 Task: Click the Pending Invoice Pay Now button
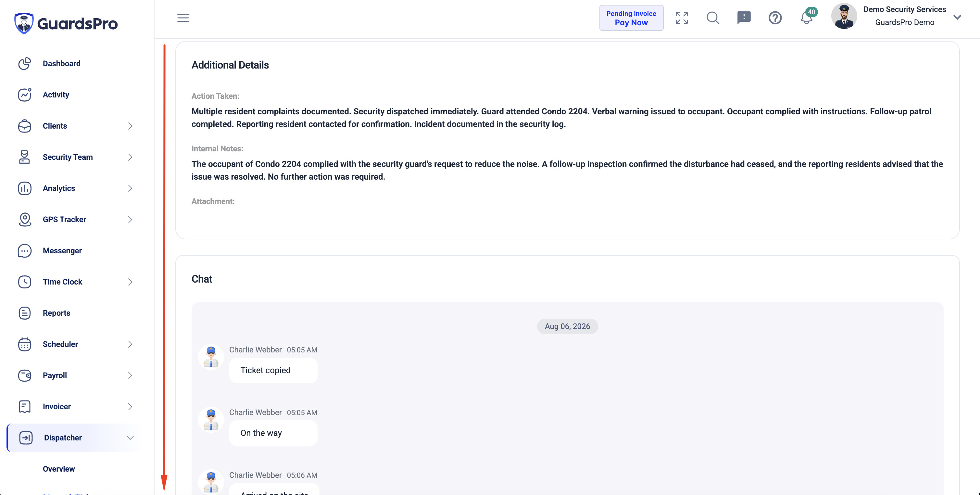point(631,18)
